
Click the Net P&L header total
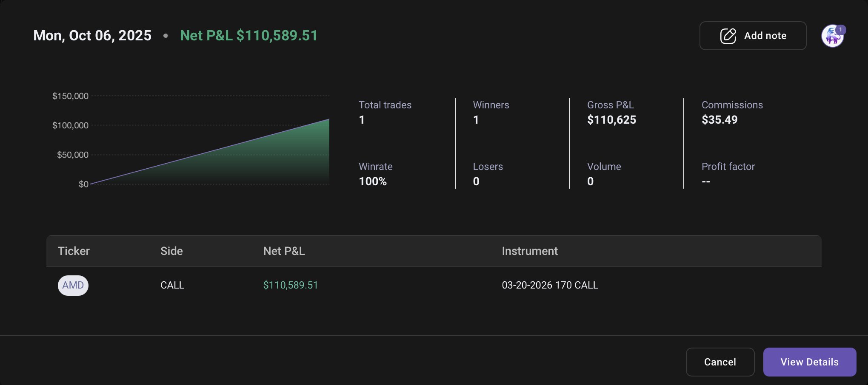248,36
